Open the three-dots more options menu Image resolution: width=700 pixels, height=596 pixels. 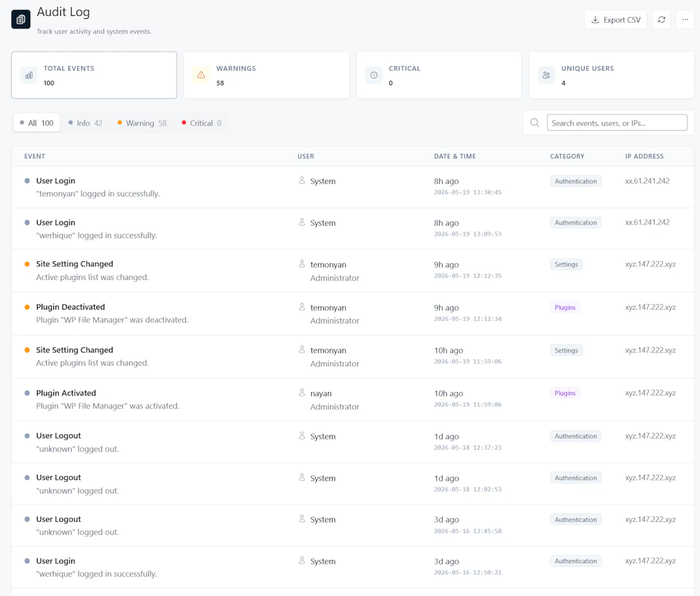click(685, 19)
